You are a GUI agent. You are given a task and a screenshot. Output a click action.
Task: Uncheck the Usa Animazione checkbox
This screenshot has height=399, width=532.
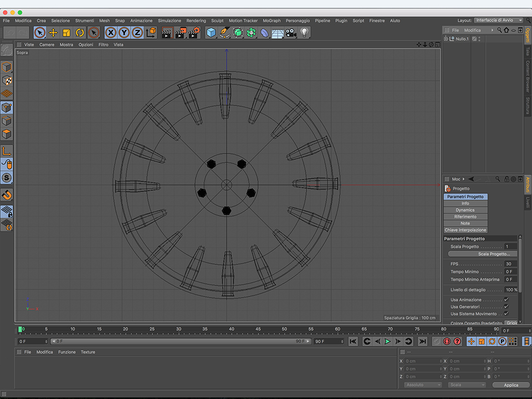(506, 299)
